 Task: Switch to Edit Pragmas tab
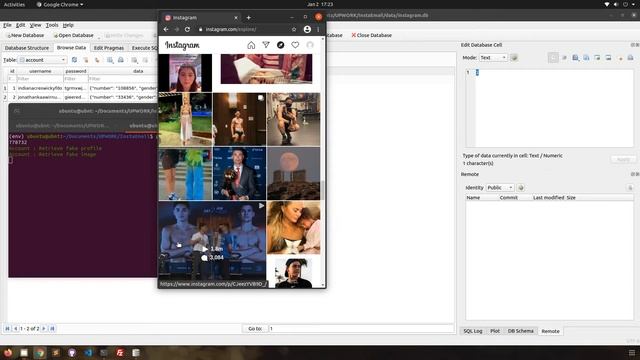109,48
